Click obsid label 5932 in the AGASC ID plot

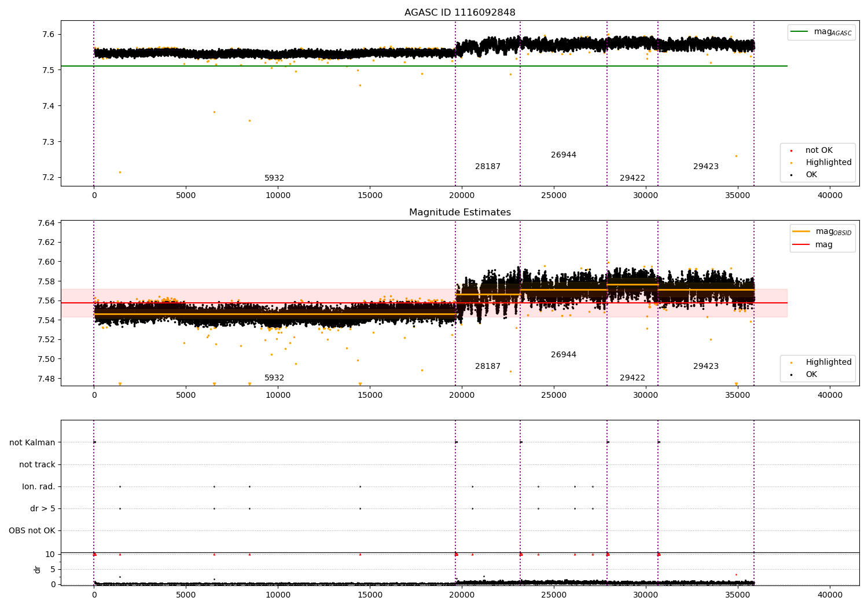click(274, 178)
